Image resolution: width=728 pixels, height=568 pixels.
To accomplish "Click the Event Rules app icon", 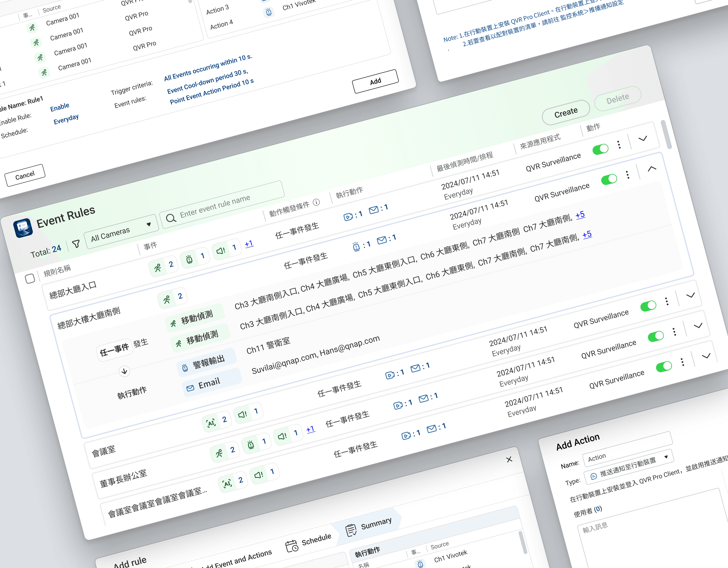I will pyautogui.click(x=23, y=228).
